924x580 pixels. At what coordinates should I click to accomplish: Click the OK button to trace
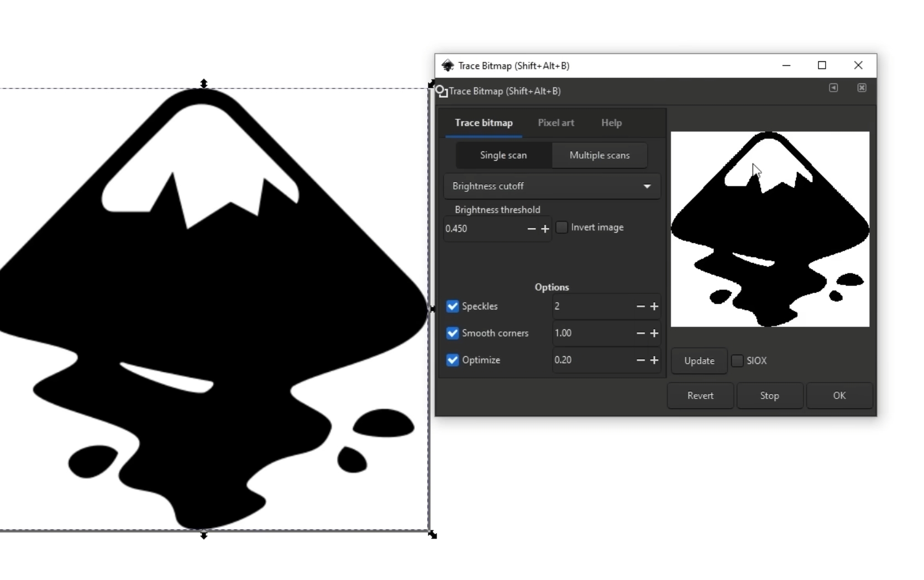(x=839, y=396)
